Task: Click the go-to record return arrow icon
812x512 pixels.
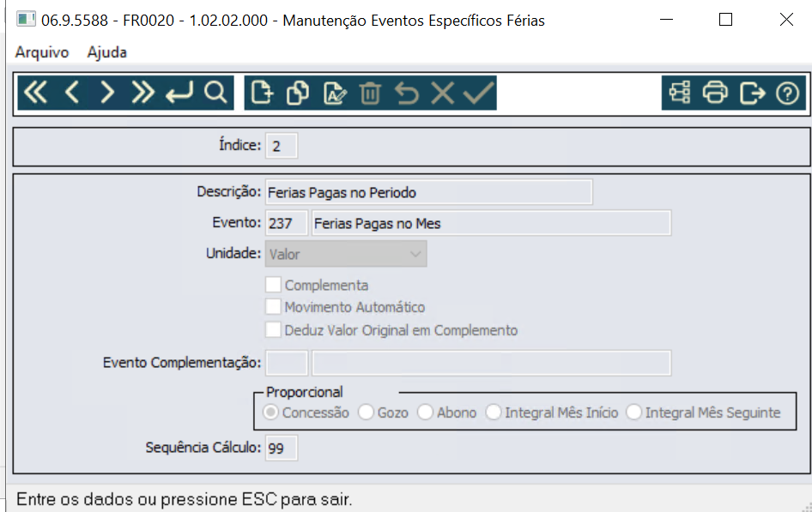Action: (179, 93)
